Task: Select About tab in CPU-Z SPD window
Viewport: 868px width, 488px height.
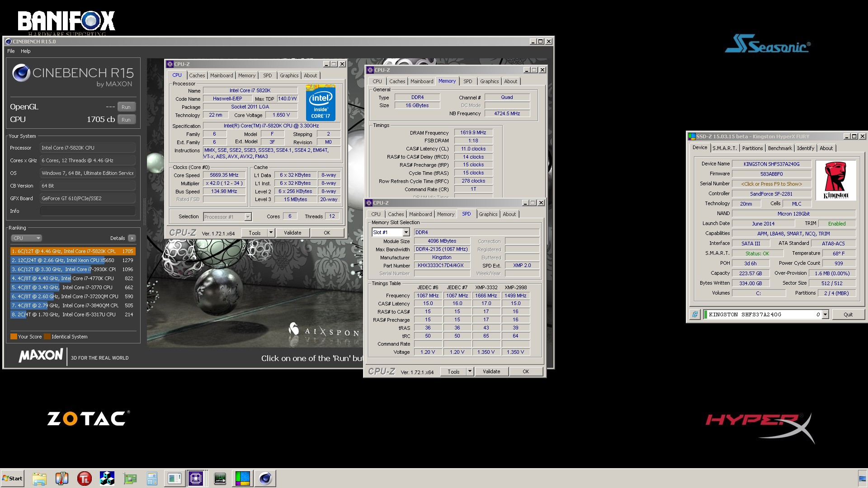Action: [x=509, y=214]
